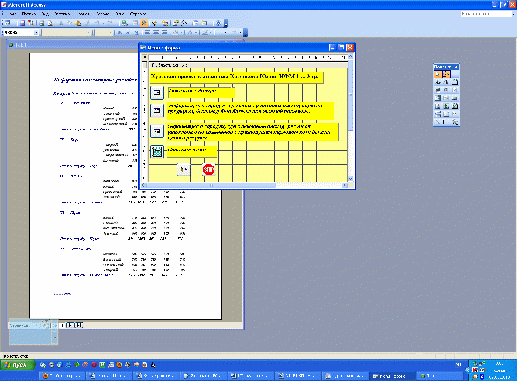This screenshot has width=518, height=382.
Task: Open the Edit (Правка) menu
Action: (x=29, y=14)
